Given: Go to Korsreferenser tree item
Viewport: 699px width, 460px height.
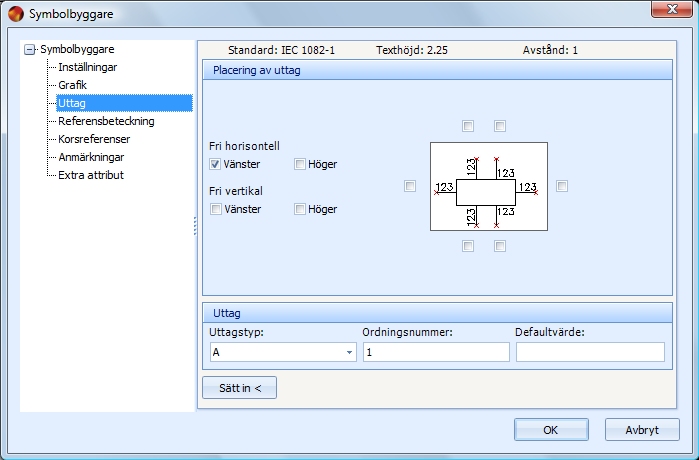Looking at the screenshot, I should (x=94, y=139).
